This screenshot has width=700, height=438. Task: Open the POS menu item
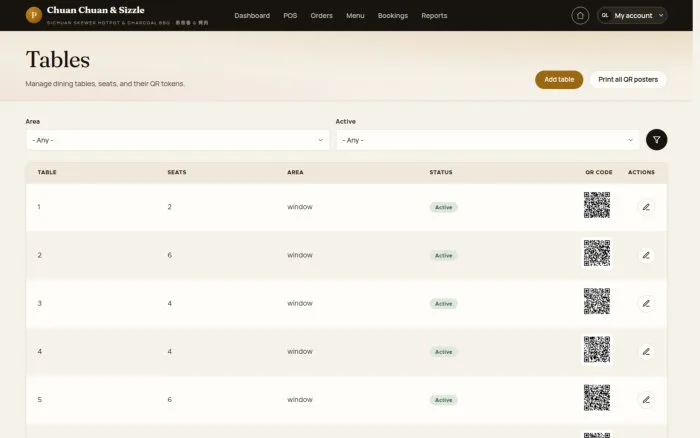pyautogui.click(x=290, y=16)
